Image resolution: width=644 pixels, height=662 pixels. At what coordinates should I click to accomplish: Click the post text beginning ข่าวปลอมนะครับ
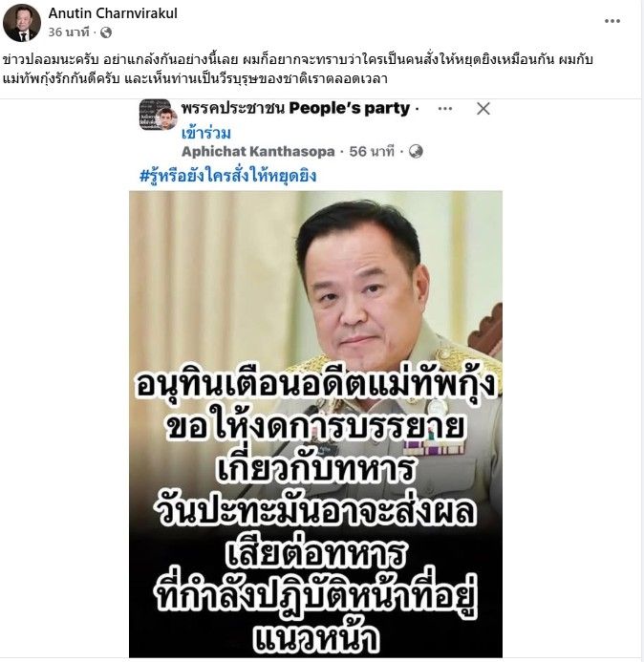click(x=298, y=69)
